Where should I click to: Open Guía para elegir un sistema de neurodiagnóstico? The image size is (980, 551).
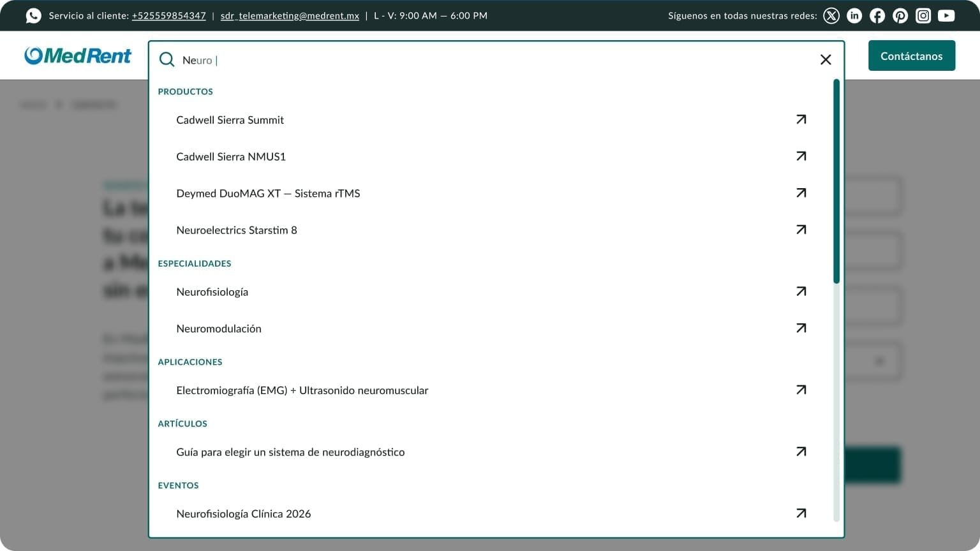click(x=290, y=452)
